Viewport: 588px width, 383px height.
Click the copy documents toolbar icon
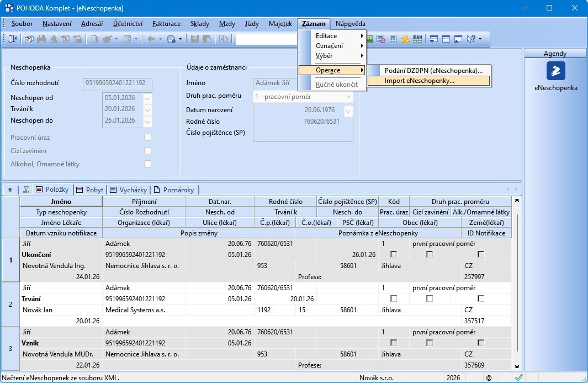coord(29,39)
